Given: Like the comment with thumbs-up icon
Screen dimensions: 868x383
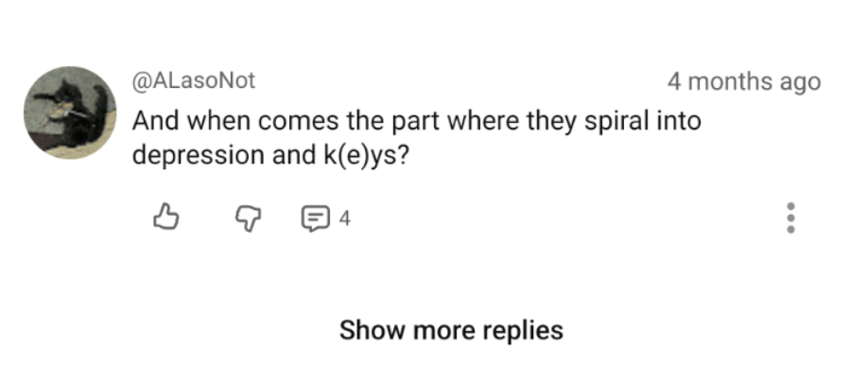Looking at the screenshot, I should pyautogui.click(x=166, y=219).
